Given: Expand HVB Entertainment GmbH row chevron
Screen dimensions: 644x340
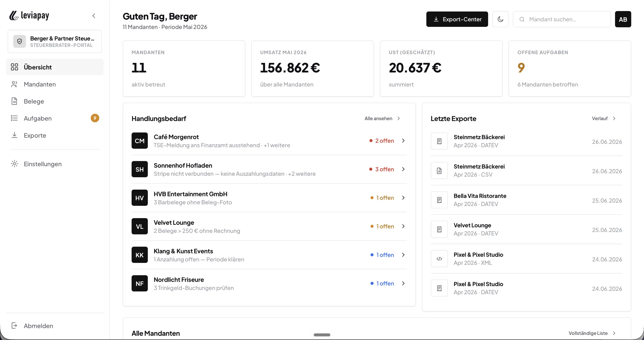Looking at the screenshot, I should tap(403, 198).
